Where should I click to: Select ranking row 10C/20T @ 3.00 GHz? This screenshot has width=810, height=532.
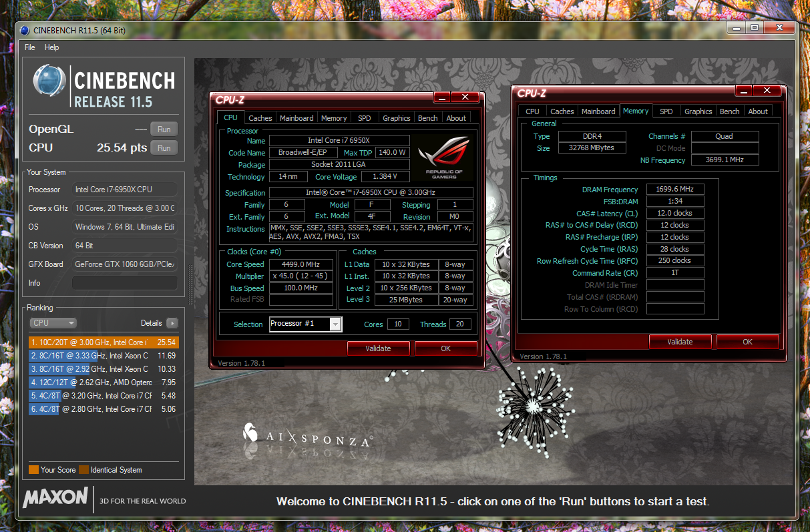(104, 342)
